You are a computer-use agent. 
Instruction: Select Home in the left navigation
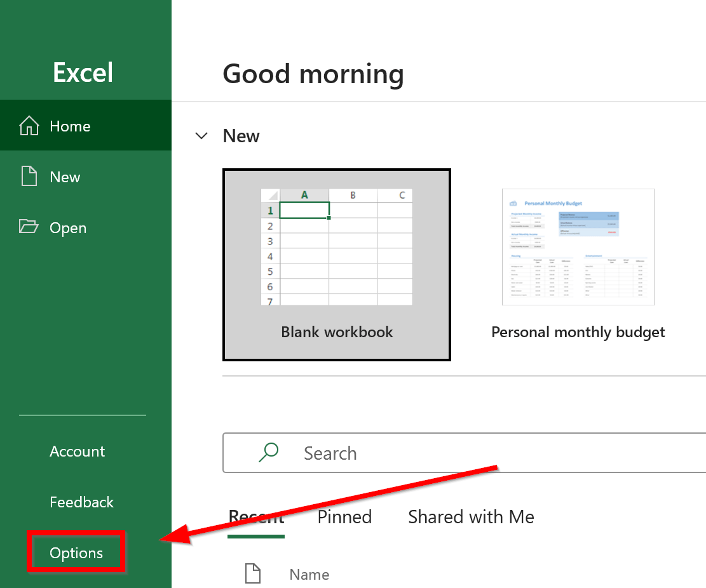coord(70,126)
